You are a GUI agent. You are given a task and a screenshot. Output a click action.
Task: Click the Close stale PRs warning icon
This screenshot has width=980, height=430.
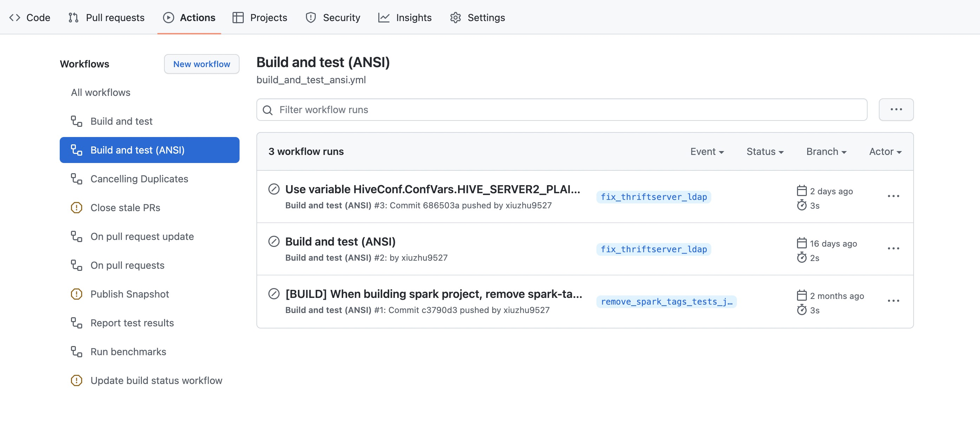tap(77, 208)
